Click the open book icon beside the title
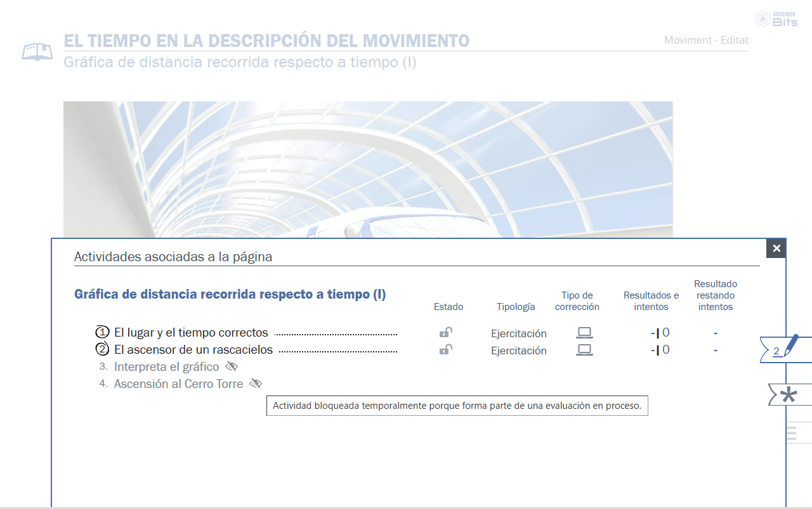Viewport: 812px width, 509px height. (x=37, y=51)
